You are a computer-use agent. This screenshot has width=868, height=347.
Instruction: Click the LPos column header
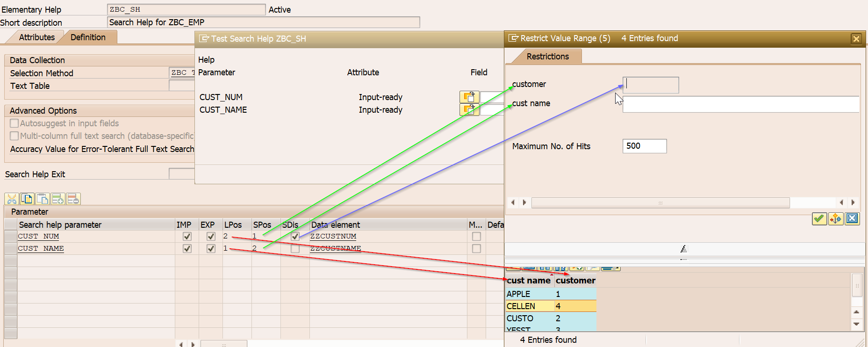pos(237,225)
